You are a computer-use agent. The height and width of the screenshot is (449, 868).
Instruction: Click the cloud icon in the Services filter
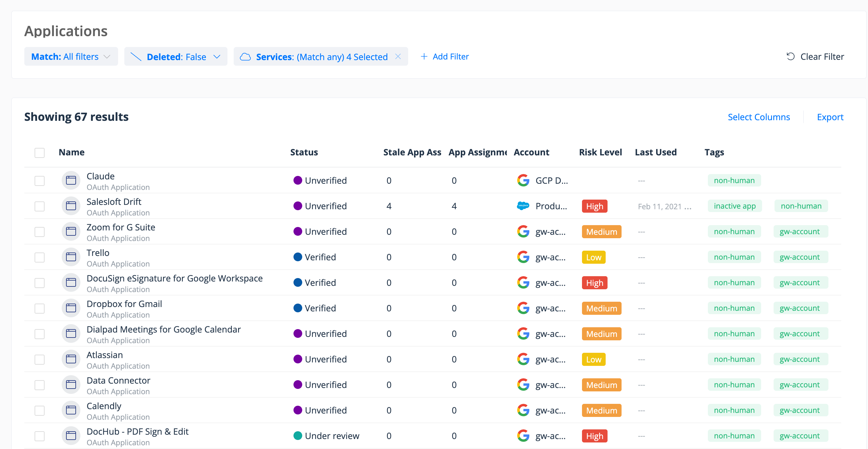(x=246, y=57)
